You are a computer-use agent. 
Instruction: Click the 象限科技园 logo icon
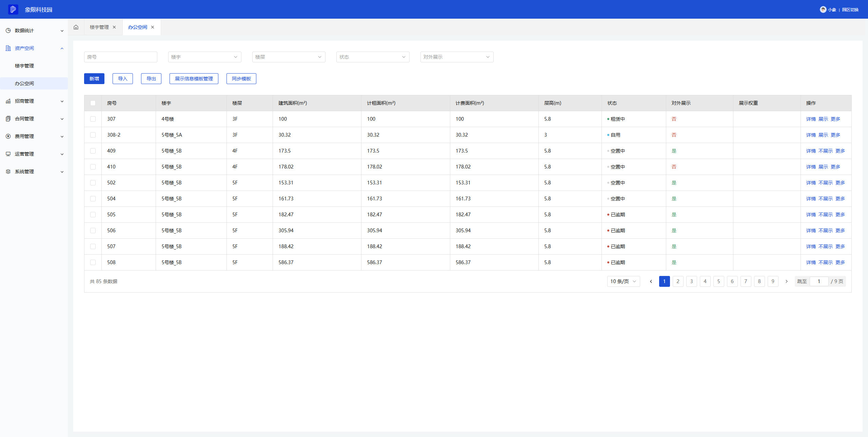pyautogui.click(x=13, y=9)
